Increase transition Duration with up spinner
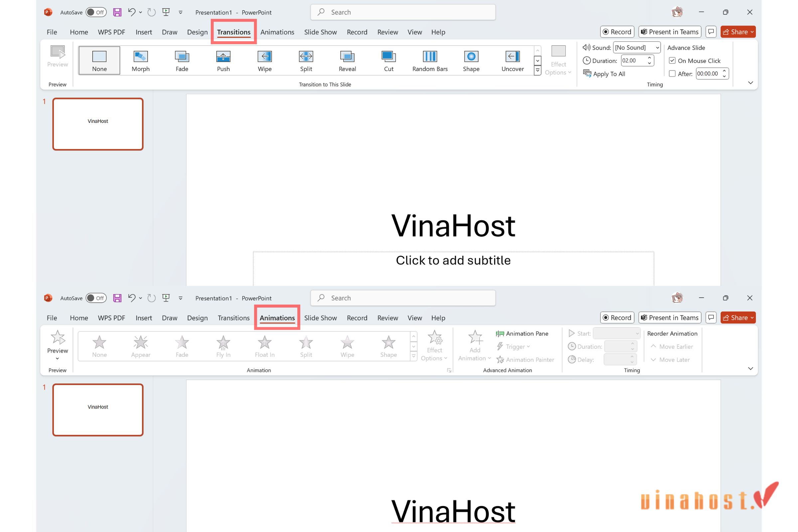The width and height of the screenshot is (798, 532). click(x=649, y=58)
